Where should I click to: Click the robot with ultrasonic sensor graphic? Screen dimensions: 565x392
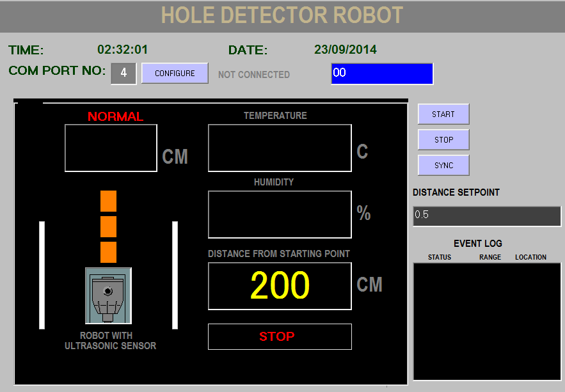point(108,294)
